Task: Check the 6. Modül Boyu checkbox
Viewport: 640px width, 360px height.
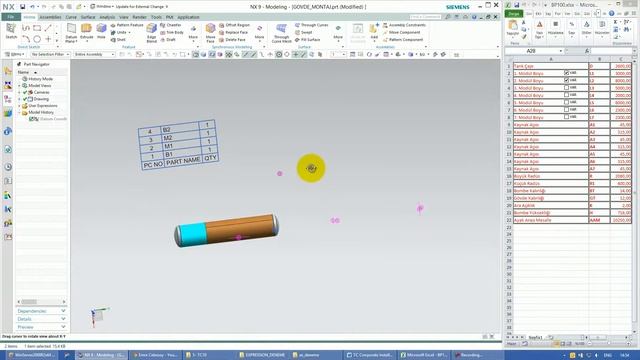Action: (567, 109)
